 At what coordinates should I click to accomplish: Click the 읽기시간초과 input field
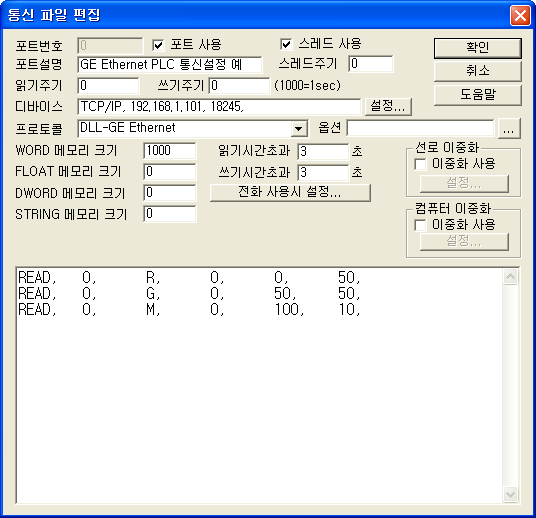(x=323, y=151)
